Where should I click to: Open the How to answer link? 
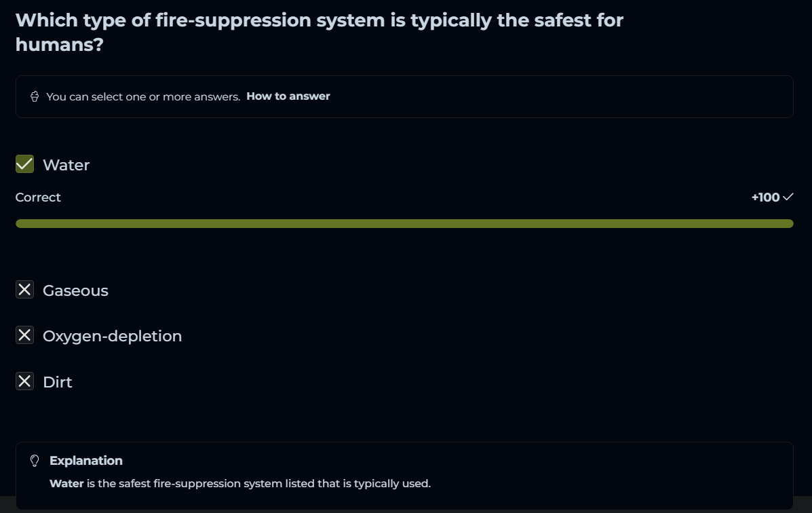pos(288,96)
